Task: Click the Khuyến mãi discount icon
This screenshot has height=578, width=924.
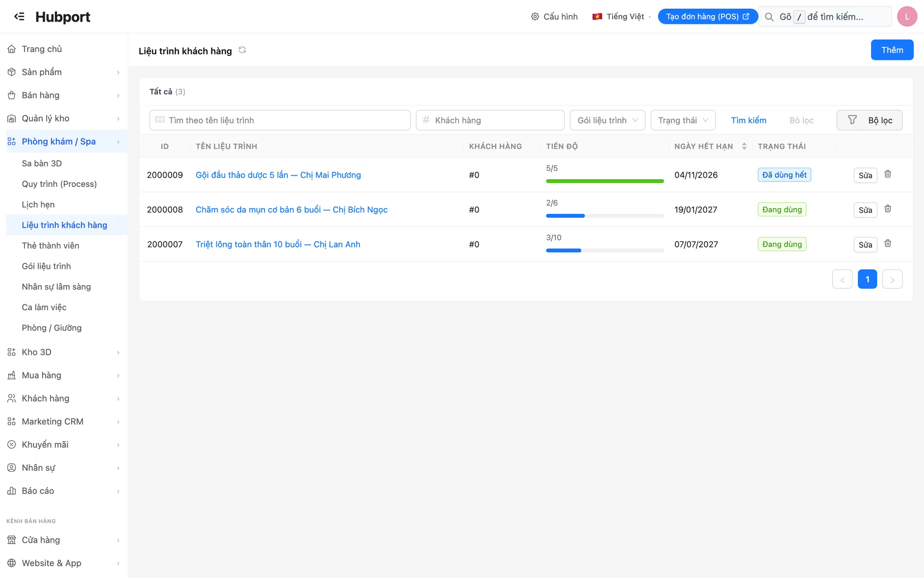Action: coord(12,445)
